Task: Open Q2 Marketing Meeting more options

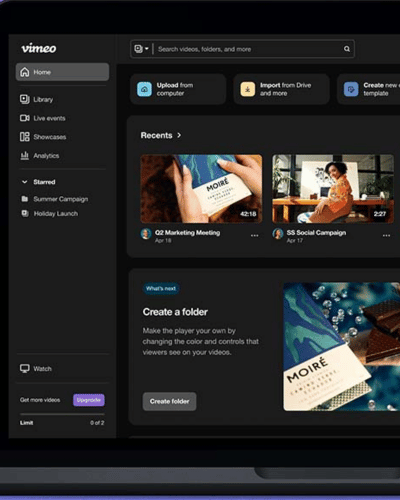Action: [255, 235]
